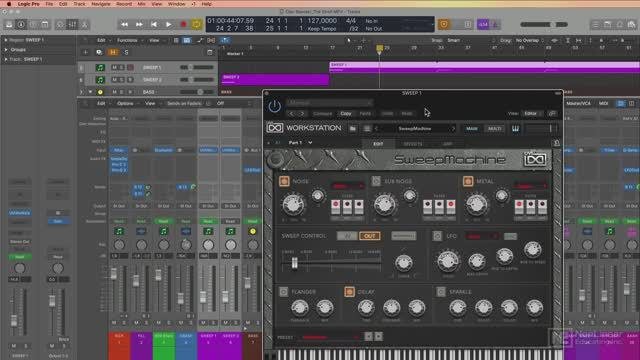Viewport: 640px width, 360px height.
Task: Enable the SUB NOISE section power button
Action: click(376, 181)
